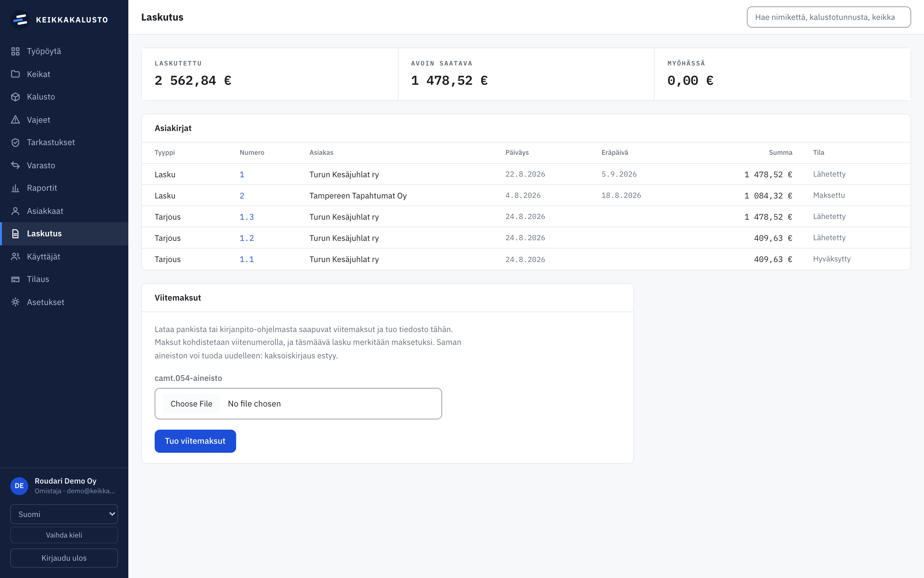924x578 pixels.
Task: Open Tarkastukset in the sidebar
Action: 64,142
